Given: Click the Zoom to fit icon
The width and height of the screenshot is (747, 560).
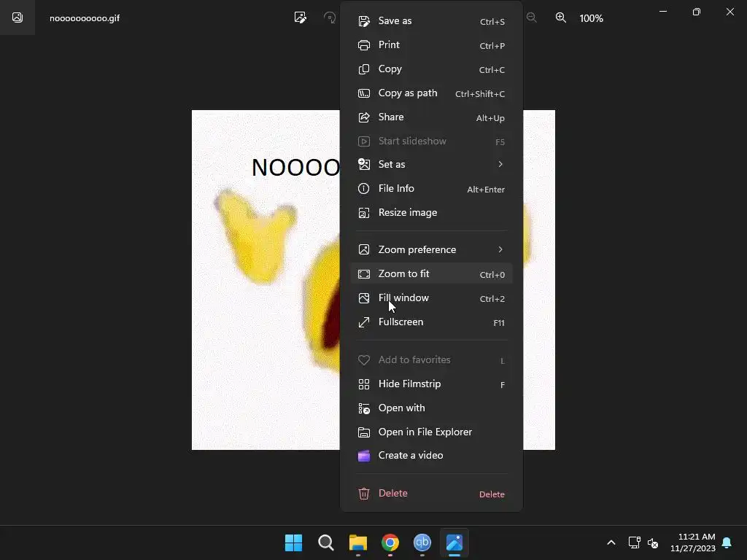Looking at the screenshot, I should (364, 274).
